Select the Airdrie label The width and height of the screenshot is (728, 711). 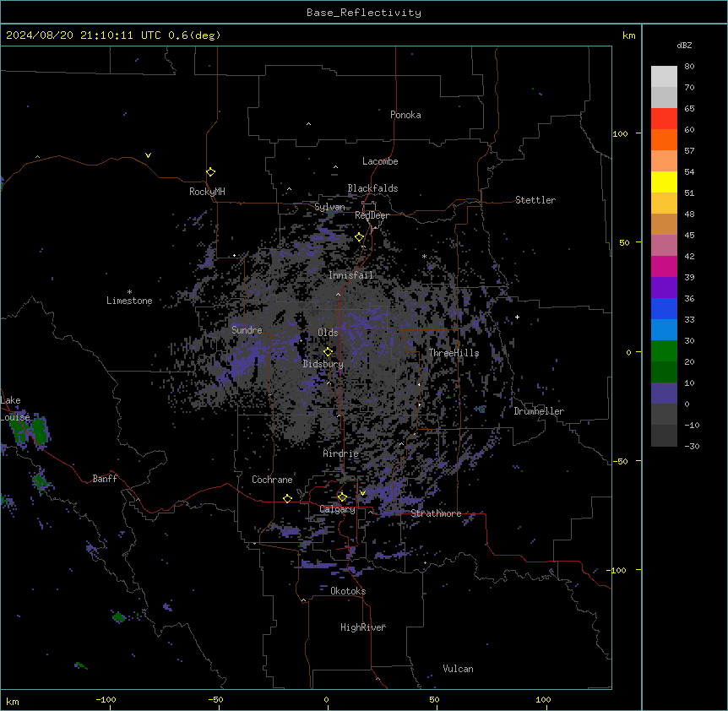coord(340,453)
